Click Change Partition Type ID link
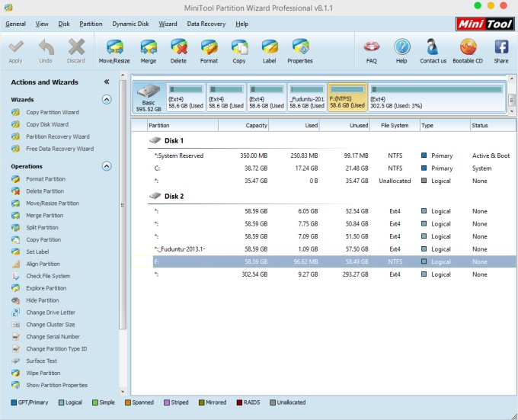 tap(56, 349)
